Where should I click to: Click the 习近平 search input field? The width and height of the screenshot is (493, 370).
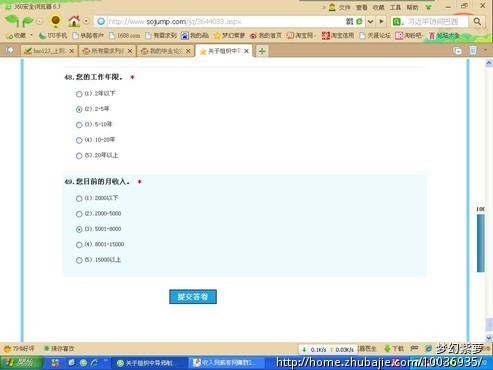pyautogui.click(x=436, y=22)
